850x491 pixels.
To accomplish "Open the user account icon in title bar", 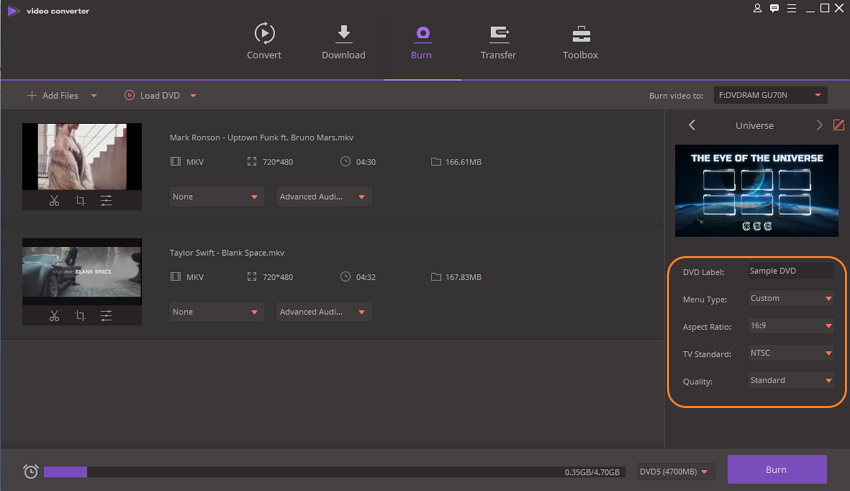I will pyautogui.click(x=758, y=9).
